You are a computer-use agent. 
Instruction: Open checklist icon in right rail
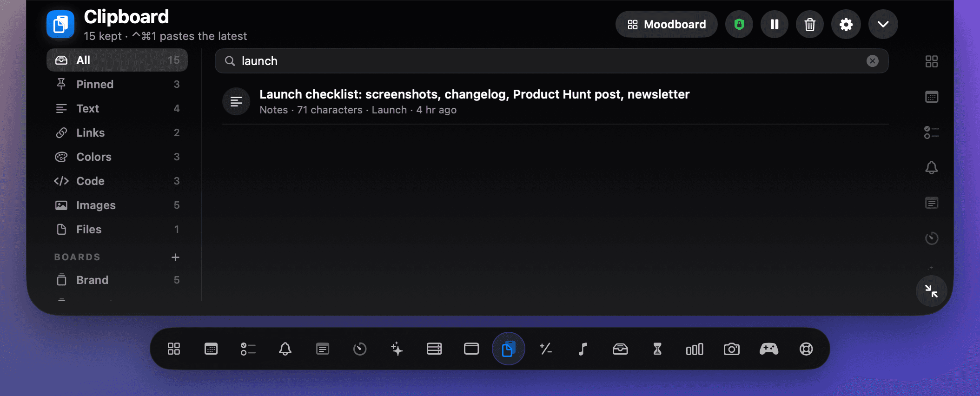click(x=932, y=132)
